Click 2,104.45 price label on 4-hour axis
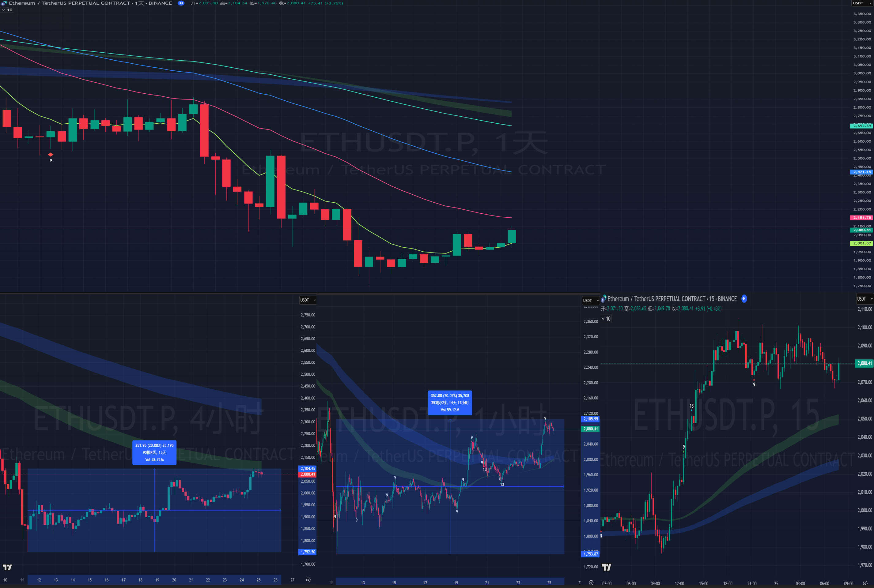The width and height of the screenshot is (874, 588). [308, 468]
